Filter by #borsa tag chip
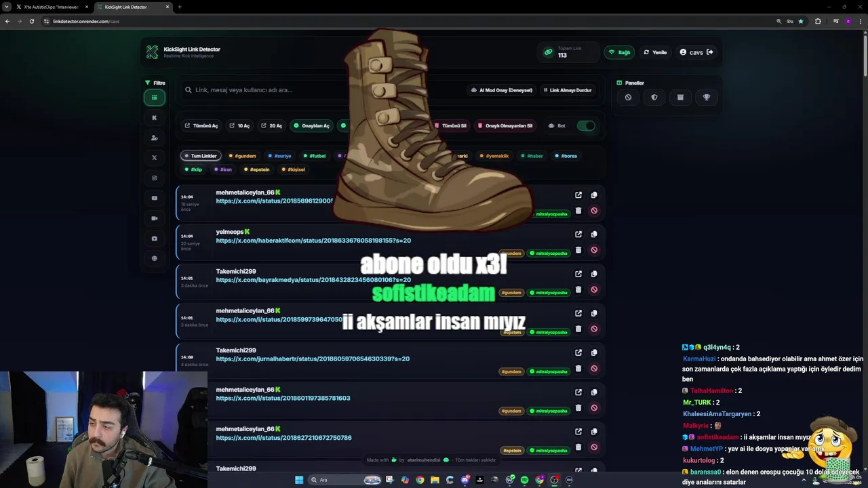868x488 pixels. pyautogui.click(x=566, y=156)
